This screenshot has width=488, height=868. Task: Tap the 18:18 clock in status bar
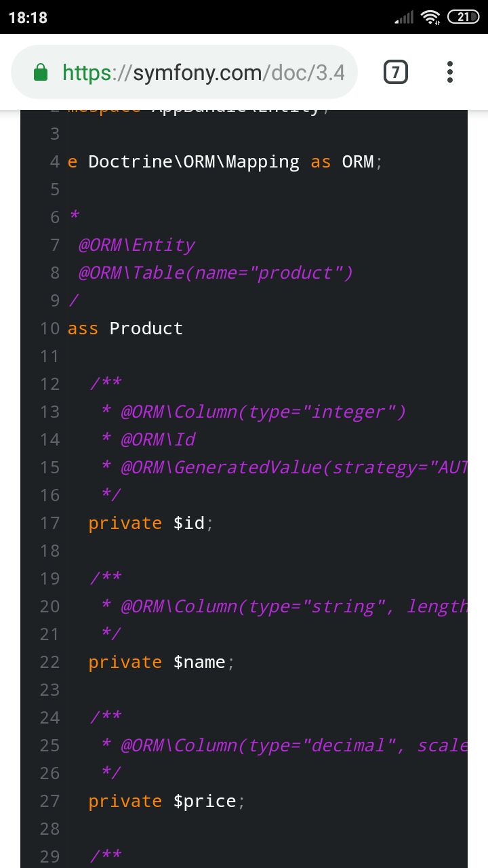[x=28, y=18]
